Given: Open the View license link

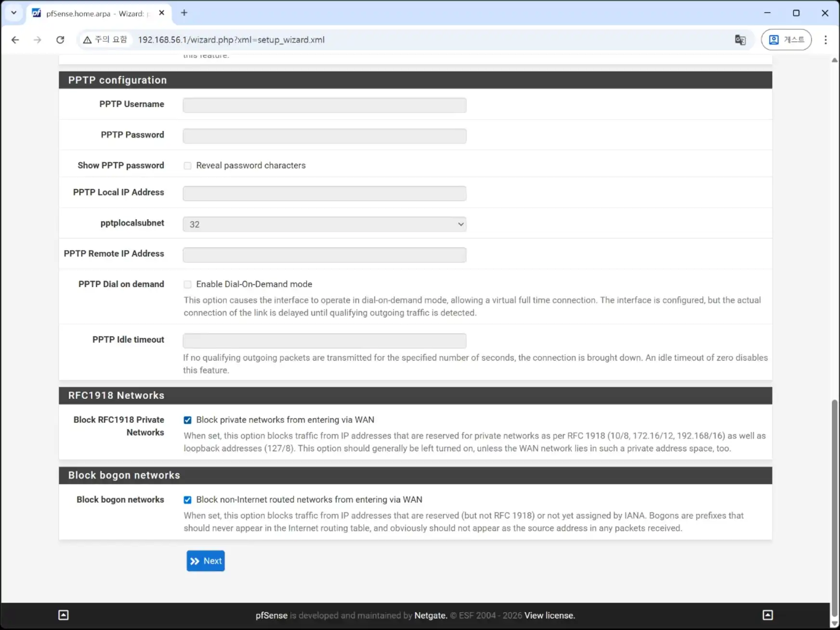Looking at the screenshot, I should (549, 616).
